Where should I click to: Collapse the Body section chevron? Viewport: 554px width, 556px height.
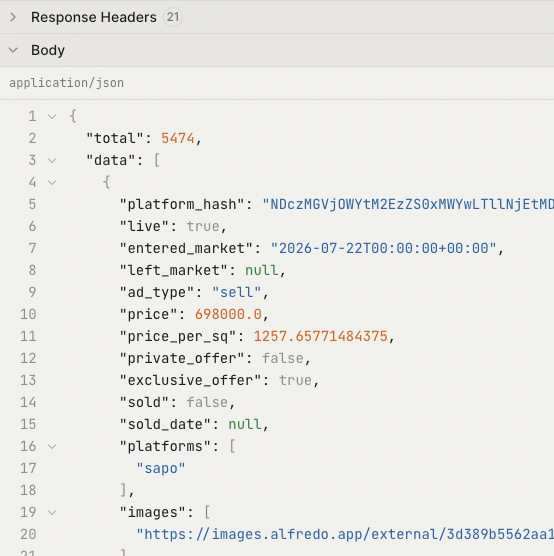pyautogui.click(x=13, y=50)
